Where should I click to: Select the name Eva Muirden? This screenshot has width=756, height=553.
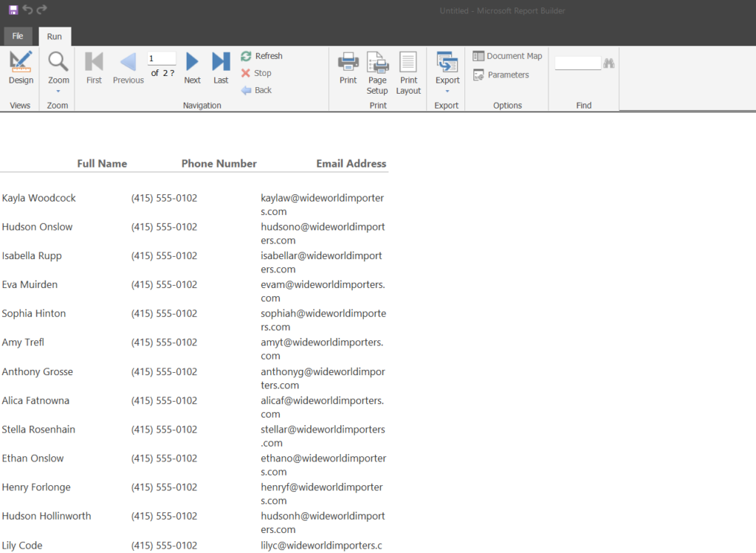pos(30,284)
